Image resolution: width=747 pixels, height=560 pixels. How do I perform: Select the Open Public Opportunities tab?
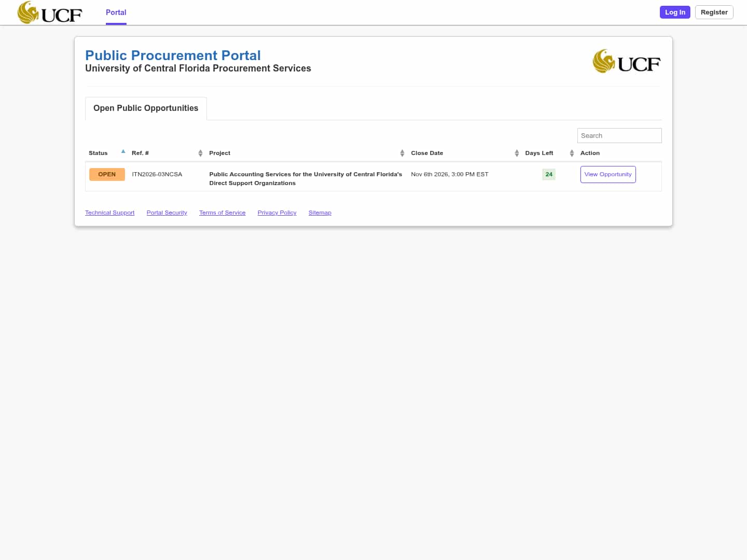146,108
